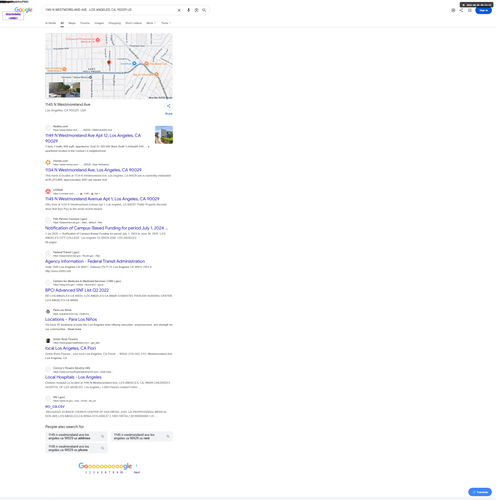Open BPCI Advanced SNF List Q2 2022
499x500 pixels.
point(77,290)
